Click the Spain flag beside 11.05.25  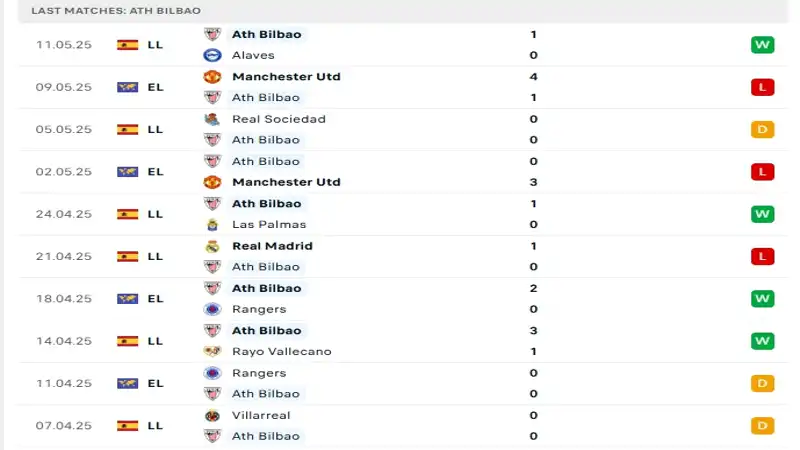(x=127, y=45)
